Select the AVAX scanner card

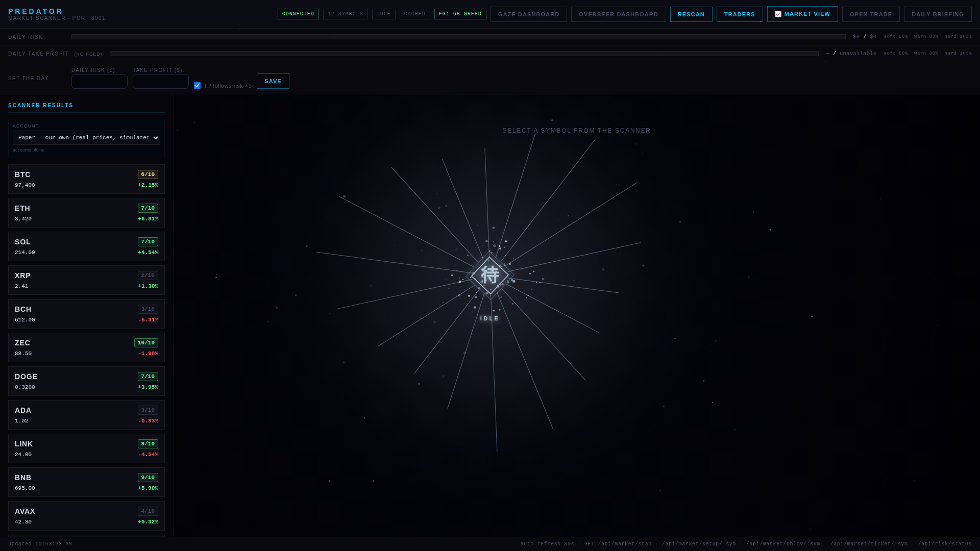[x=86, y=516]
